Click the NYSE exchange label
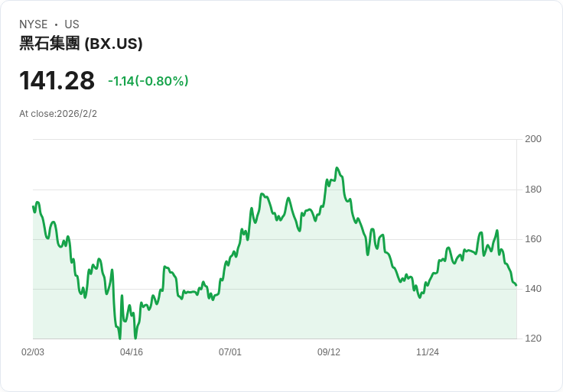This screenshot has height=392, width=563. coord(34,24)
